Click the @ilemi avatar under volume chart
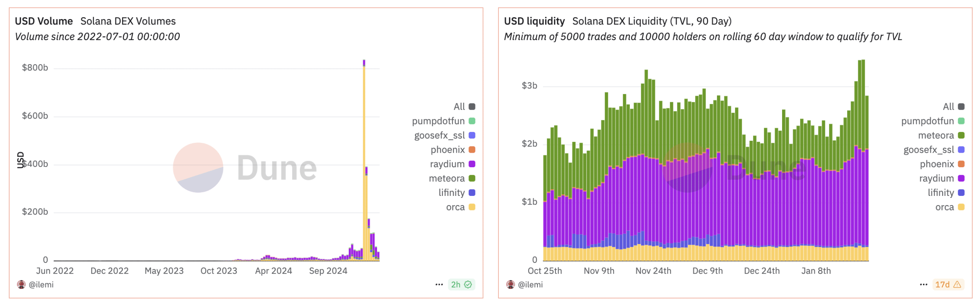Image resolution: width=980 pixels, height=308 pixels. 21,284
